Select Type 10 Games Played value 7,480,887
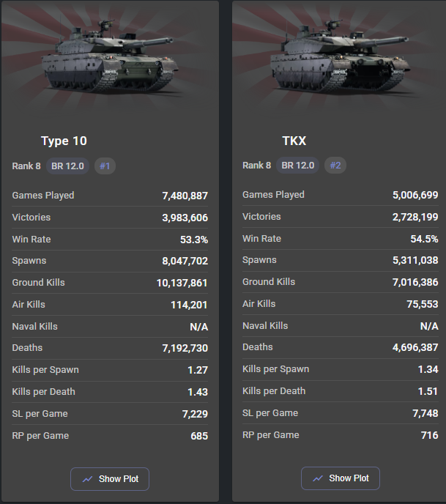 [x=185, y=196]
